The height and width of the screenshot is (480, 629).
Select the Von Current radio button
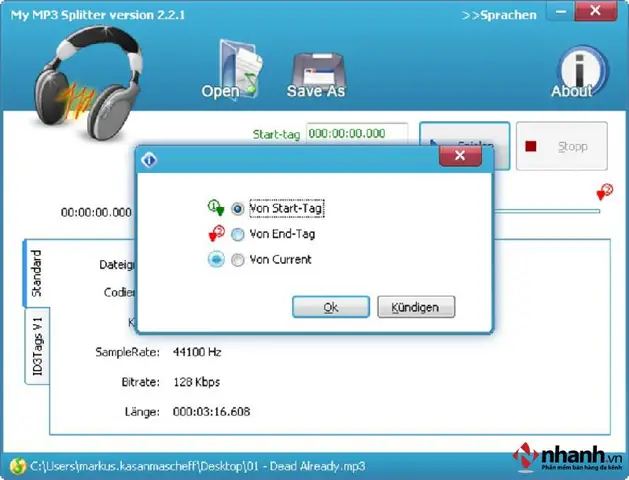coord(237,260)
